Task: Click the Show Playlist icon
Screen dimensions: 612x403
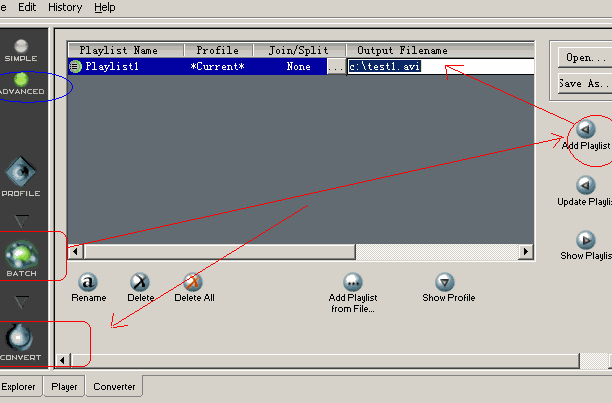Action: pos(586,240)
